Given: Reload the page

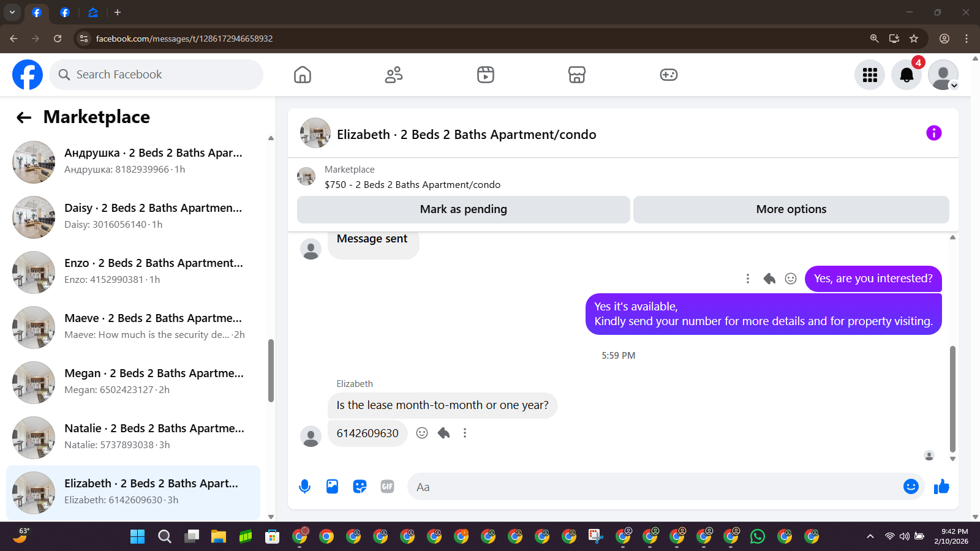Looking at the screenshot, I should 58,39.
